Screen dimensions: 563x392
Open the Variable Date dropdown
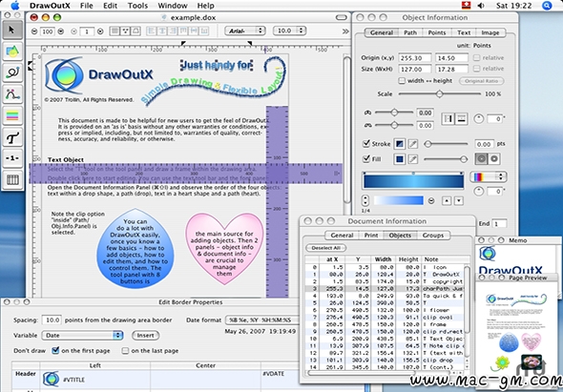click(x=83, y=336)
